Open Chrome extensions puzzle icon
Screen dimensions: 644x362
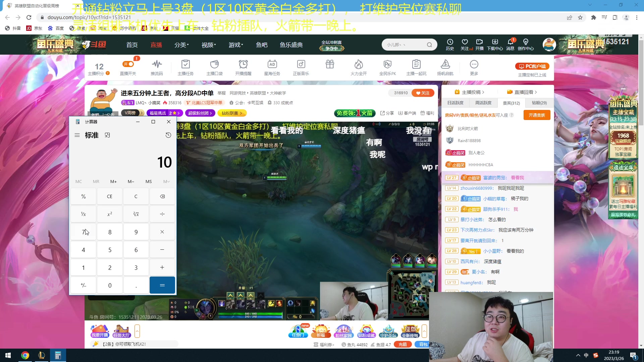pos(593,17)
